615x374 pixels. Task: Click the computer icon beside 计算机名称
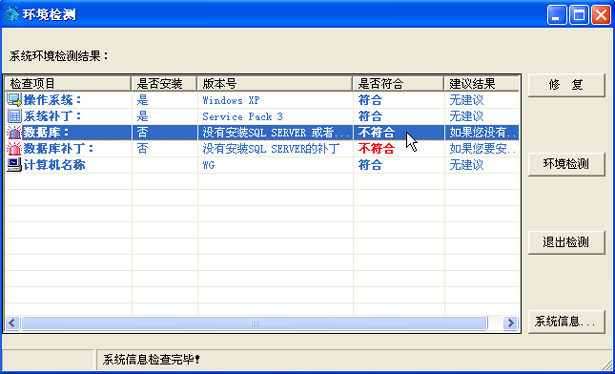(x=14, y=165)
